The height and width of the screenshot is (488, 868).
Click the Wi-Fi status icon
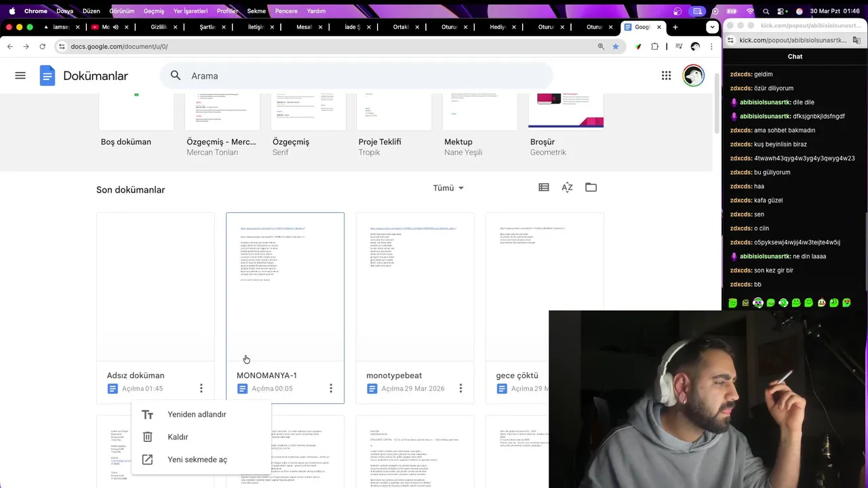(749, 11)
